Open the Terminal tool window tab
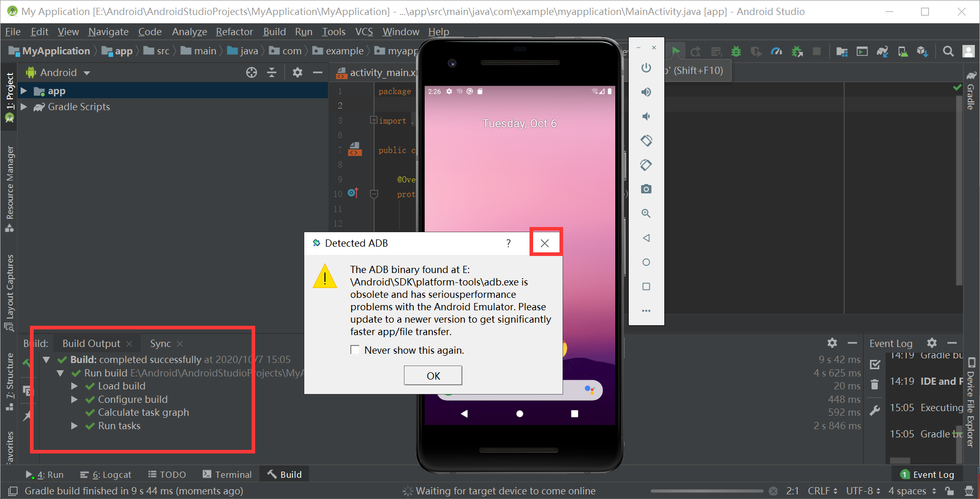This screenshot has height=499, width=980. [227, 475]
